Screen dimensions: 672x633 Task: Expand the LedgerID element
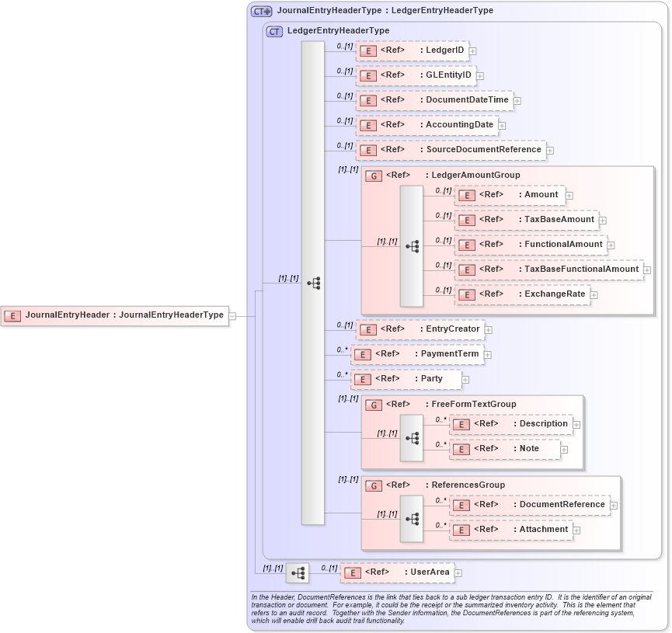[x=472, y=50]
